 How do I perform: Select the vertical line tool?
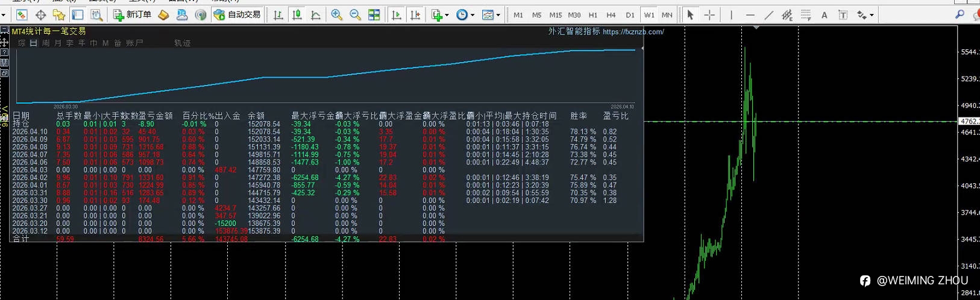pos(731,15)
